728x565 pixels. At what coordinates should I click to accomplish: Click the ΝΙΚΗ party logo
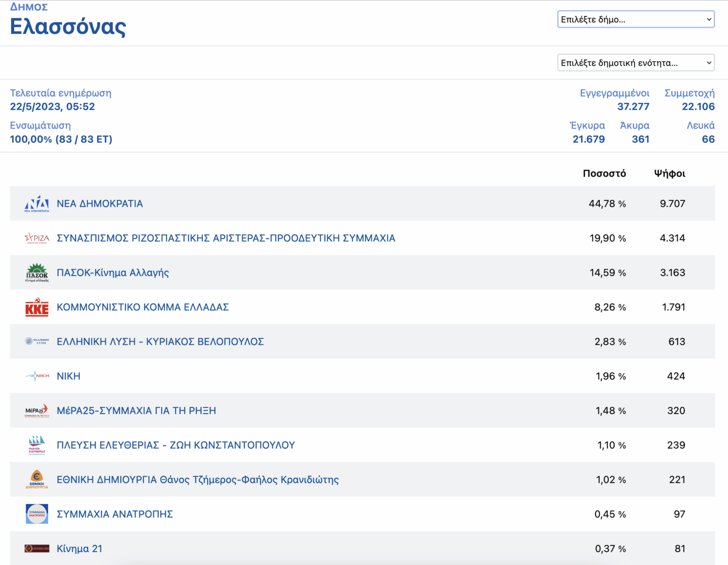[x=37, y=376]
